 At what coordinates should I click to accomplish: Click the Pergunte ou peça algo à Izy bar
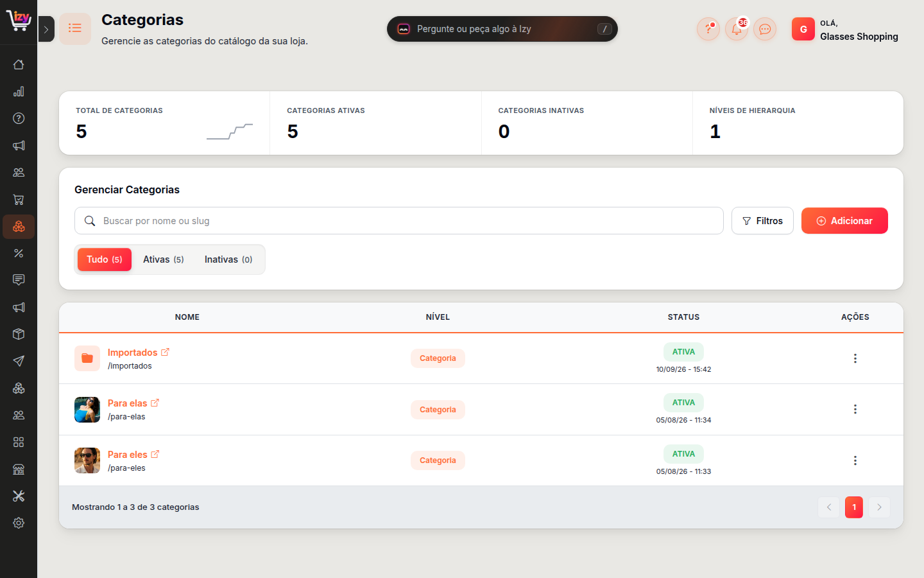[x=502, y=29]
